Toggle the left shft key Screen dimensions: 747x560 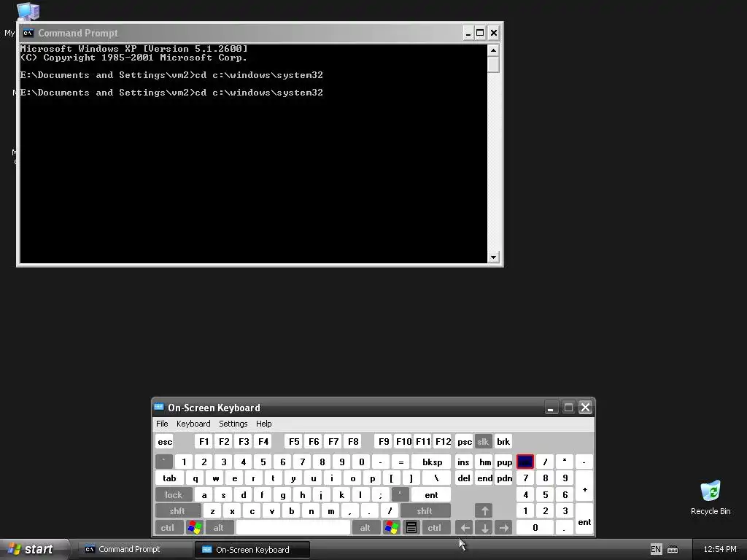tap(177, 511)
